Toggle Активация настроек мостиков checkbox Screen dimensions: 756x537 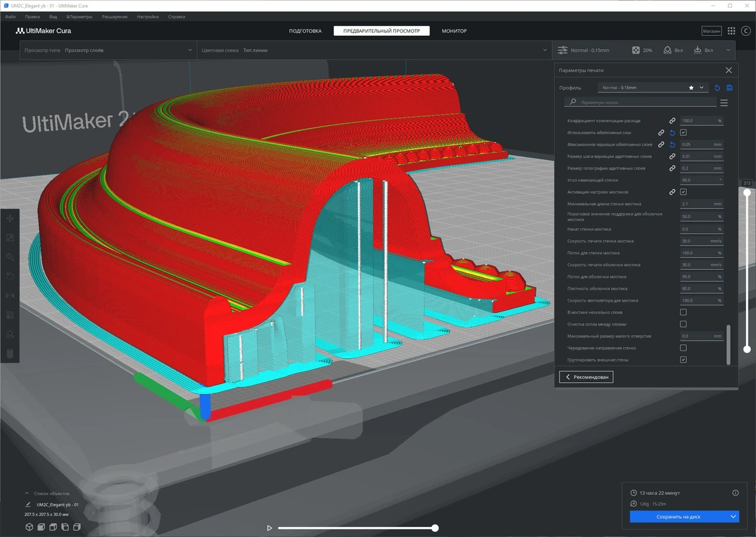[x=684, y=192]
